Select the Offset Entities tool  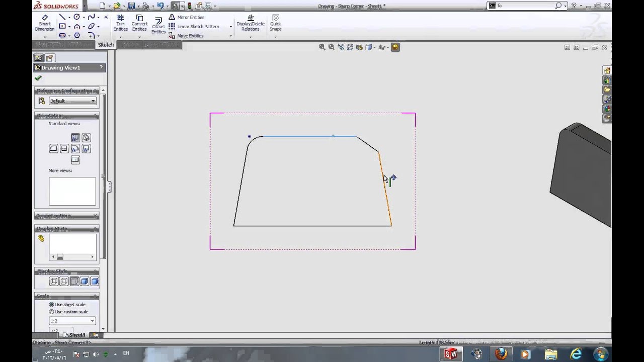click(x=158, y=25)
